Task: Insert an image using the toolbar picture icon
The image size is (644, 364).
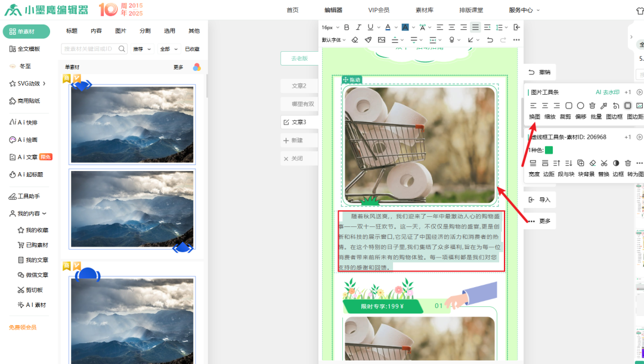Action: pyautogui.click(x=382, y=40)
